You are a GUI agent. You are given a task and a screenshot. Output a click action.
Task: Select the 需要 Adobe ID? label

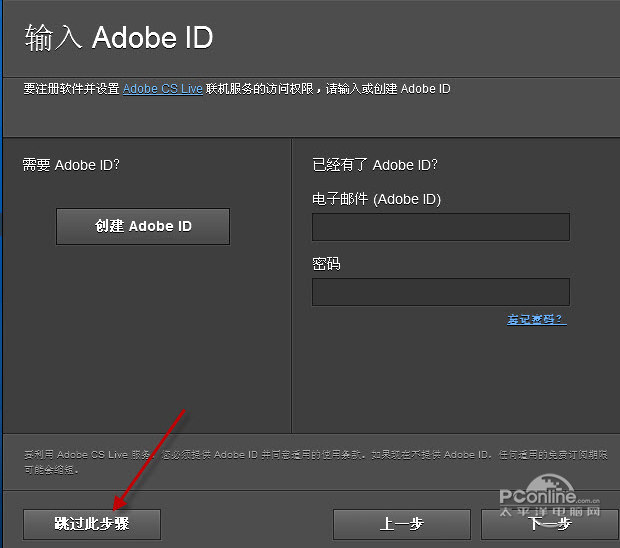(71, 165)
